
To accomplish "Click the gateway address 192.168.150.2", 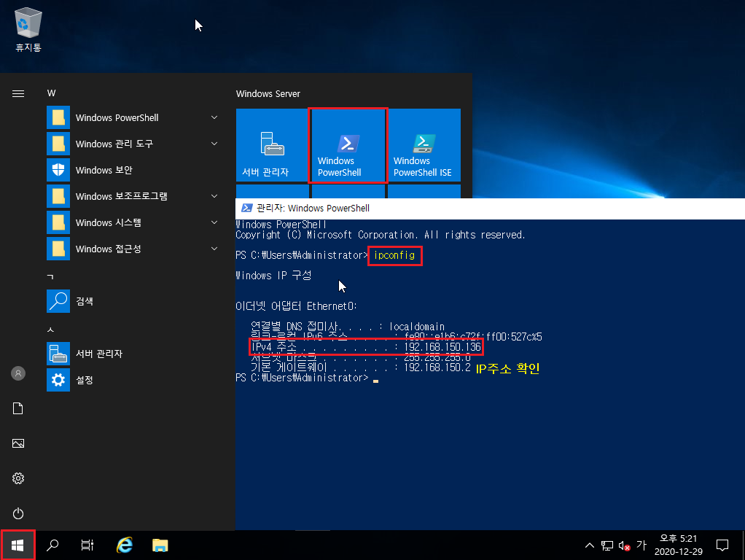I will point(437,367).
